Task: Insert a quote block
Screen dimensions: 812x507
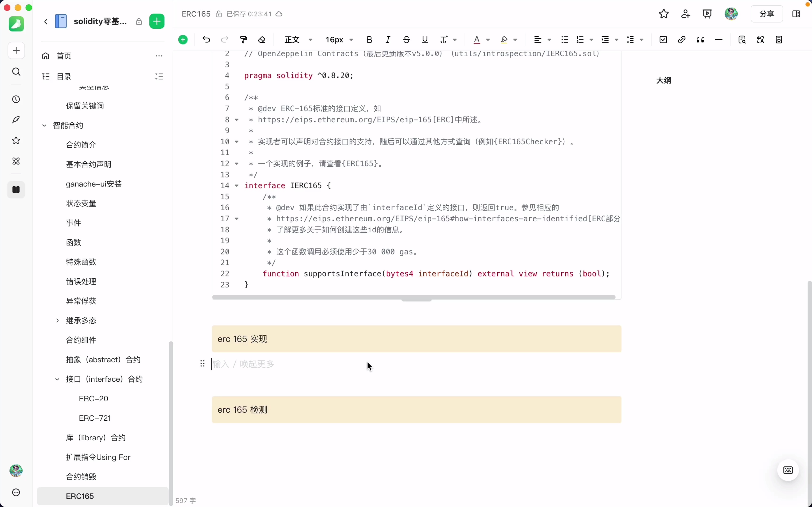Action: (700, 40)
